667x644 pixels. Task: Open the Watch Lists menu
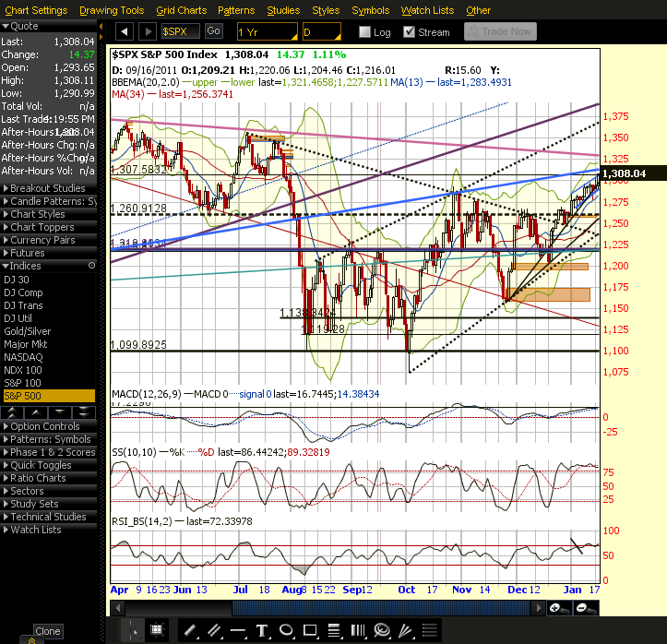[427, 10]
